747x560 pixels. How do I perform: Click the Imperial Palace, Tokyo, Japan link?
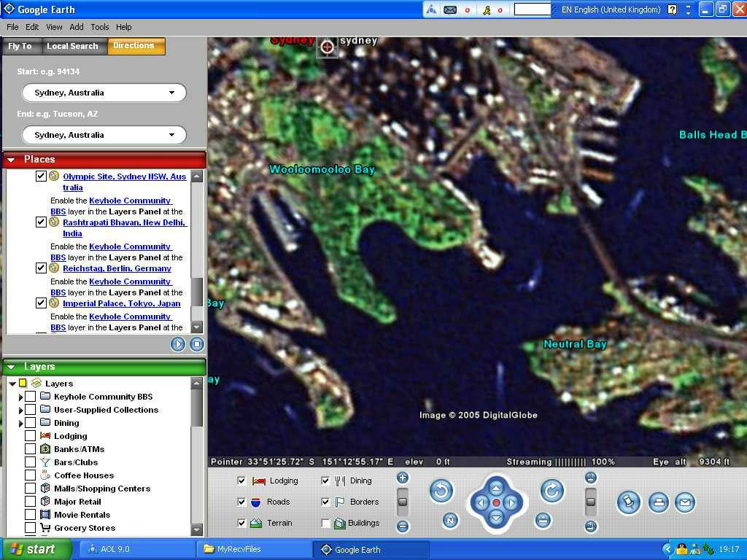click(121, 303)
